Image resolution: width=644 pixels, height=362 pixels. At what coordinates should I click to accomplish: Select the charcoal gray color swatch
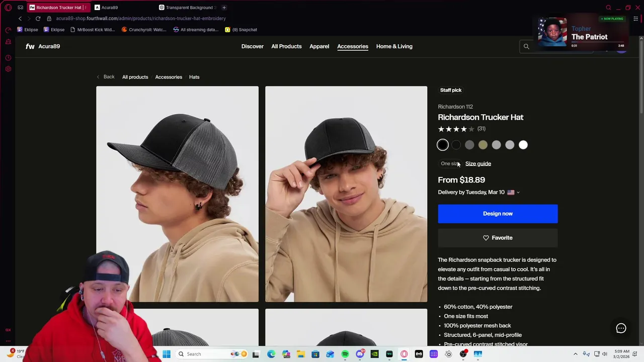[x=469, y=145]
